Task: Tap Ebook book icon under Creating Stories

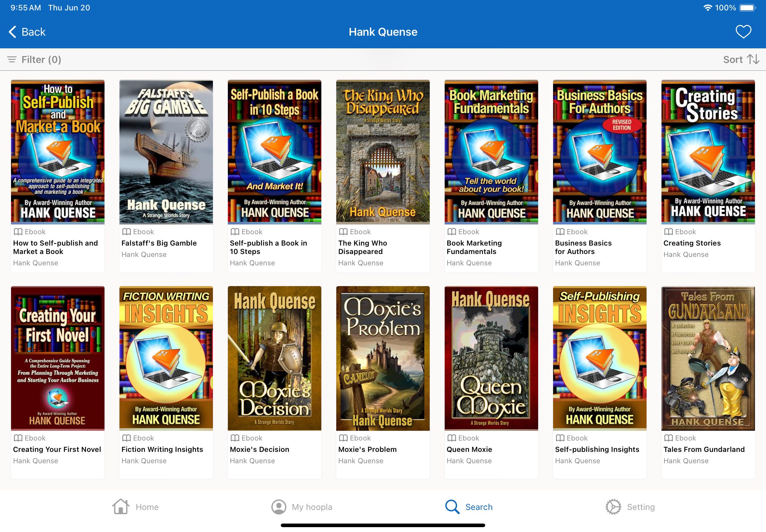Action: [668, 232]
